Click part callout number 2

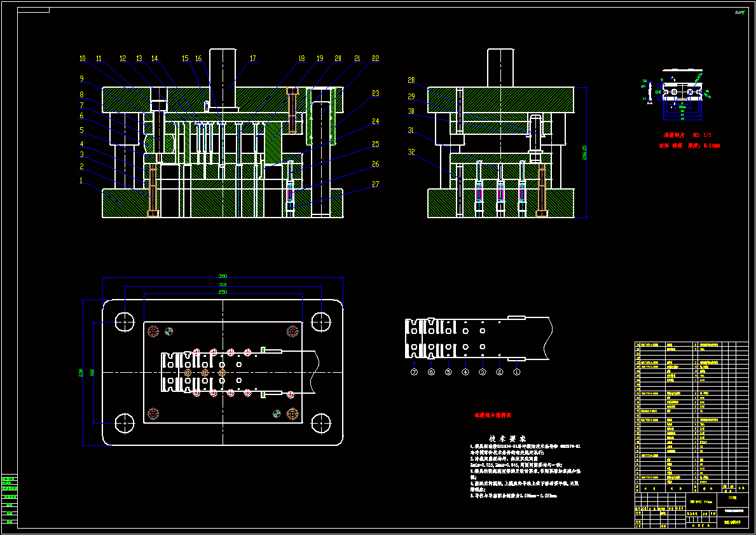tap(81, 167)
